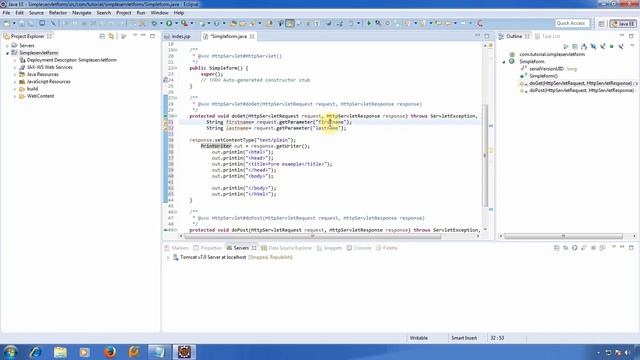Viewport: 640px width, 360px height.
Task: Select Deployment Descriptor: Simpleservletform item
Action: (x=71, y=60)
